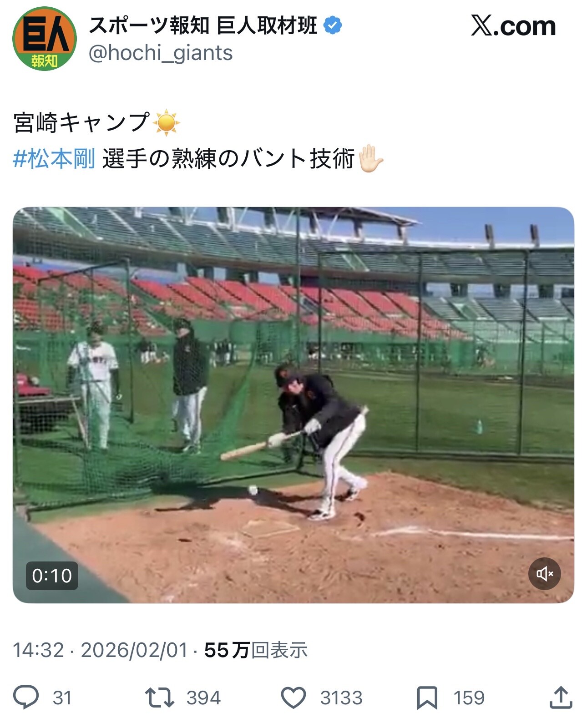
Task: Show the 159 bookmarks count
Action: point(469,698)
